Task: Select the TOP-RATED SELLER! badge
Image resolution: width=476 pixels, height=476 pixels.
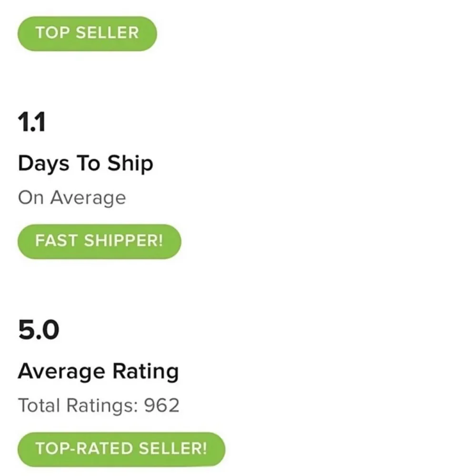Action: pyautogui.click(x=121, y=449)
